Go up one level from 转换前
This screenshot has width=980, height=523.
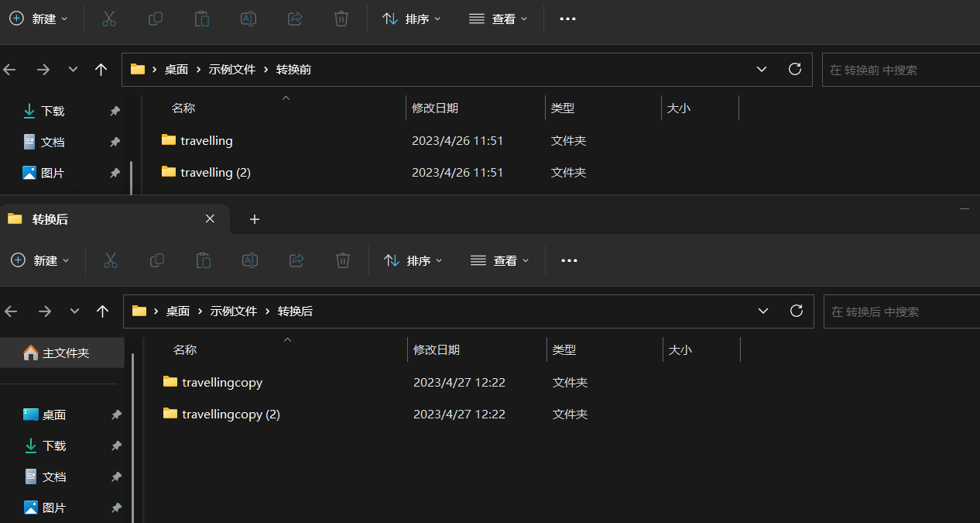coord(101,70)
